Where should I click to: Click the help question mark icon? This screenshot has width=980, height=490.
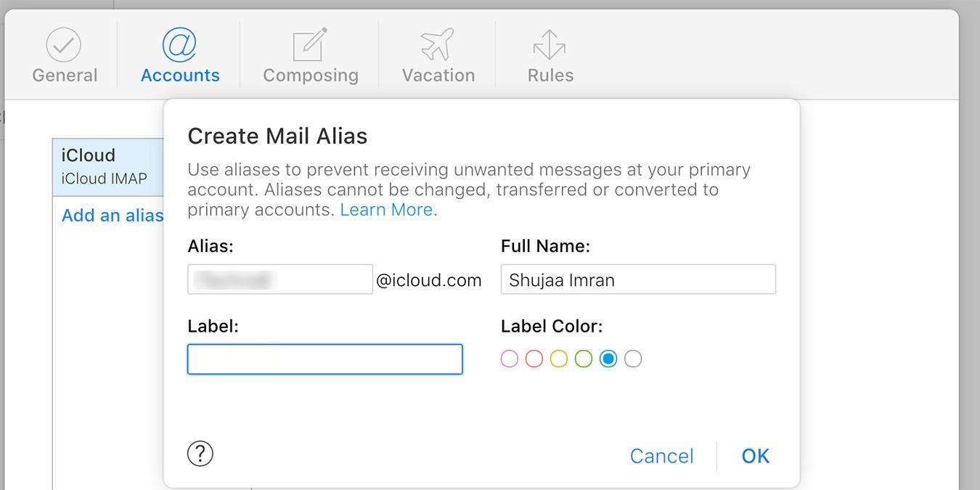point(200,453)
